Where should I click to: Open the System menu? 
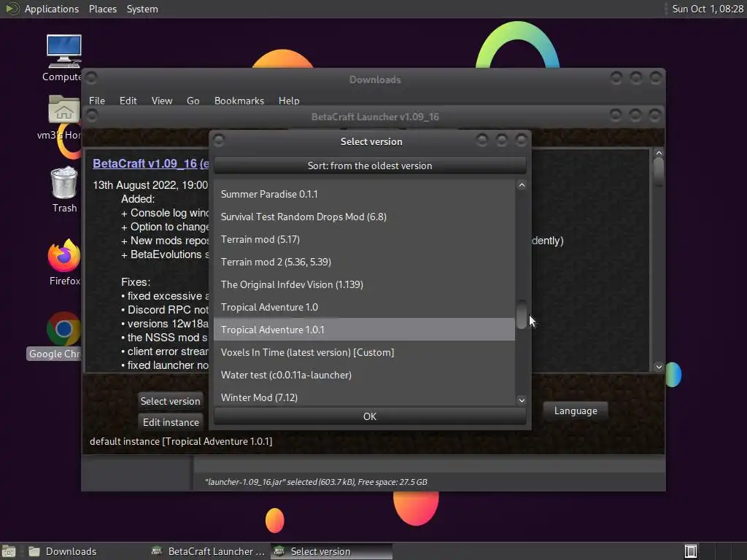click(x=142, y=9)
